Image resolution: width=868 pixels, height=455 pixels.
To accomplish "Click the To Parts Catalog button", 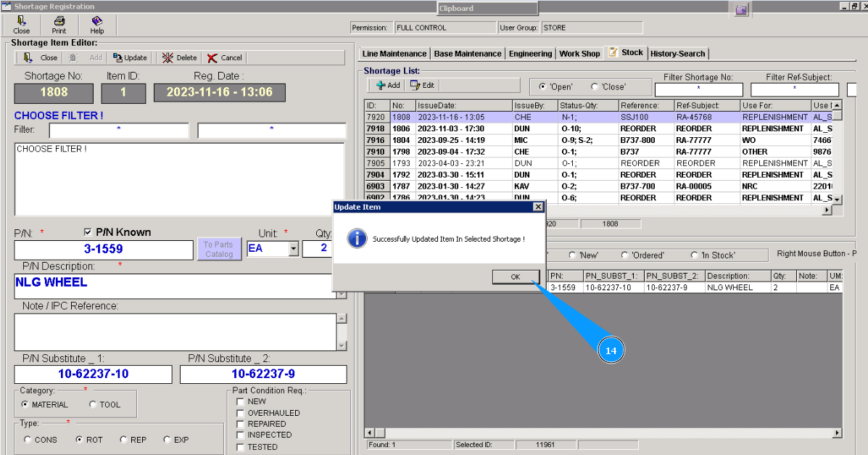I will [x=218, y=250].
